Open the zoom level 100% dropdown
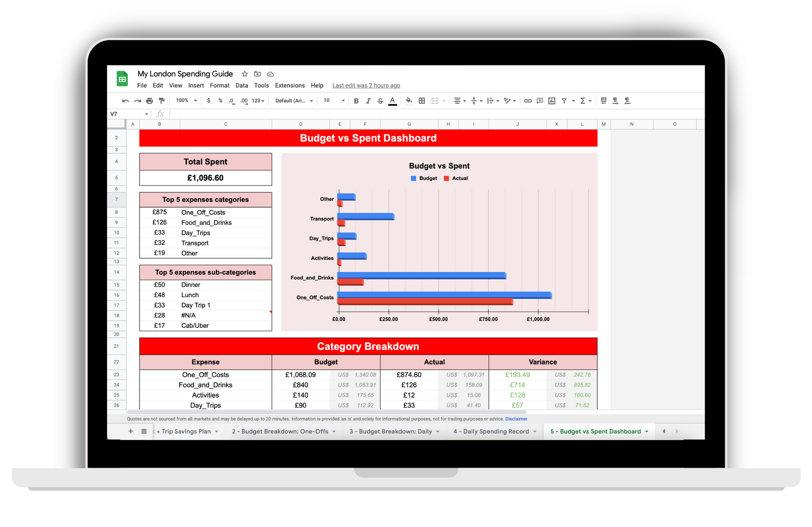Screen dimensions: 812x527 pos(186,101)
